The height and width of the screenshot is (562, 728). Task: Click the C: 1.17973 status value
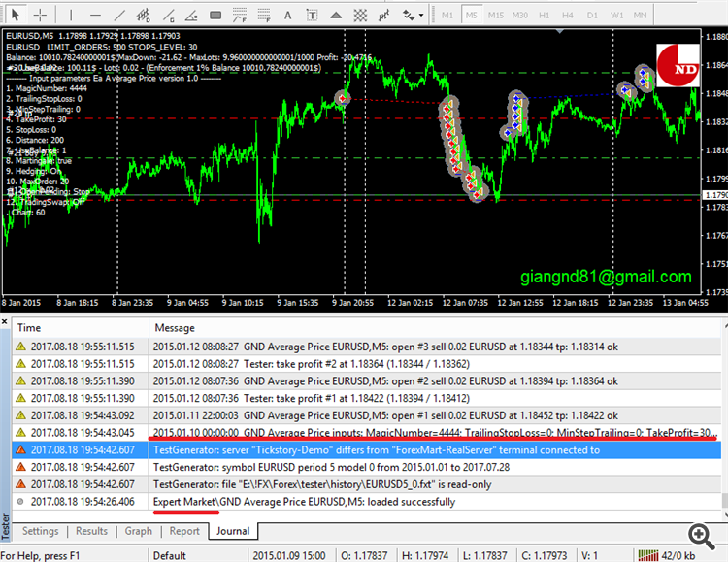[545, 555]
